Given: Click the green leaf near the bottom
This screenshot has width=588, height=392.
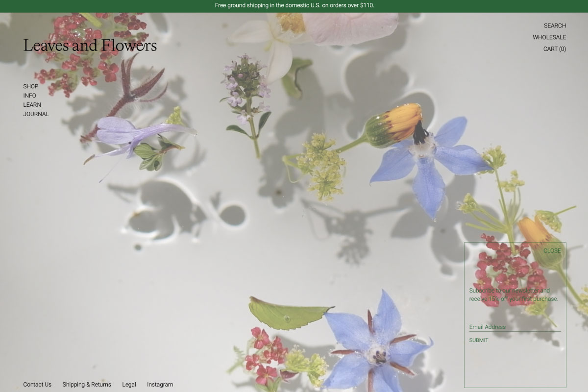Looking at the screenshot, I should click(x=287, y=314).
